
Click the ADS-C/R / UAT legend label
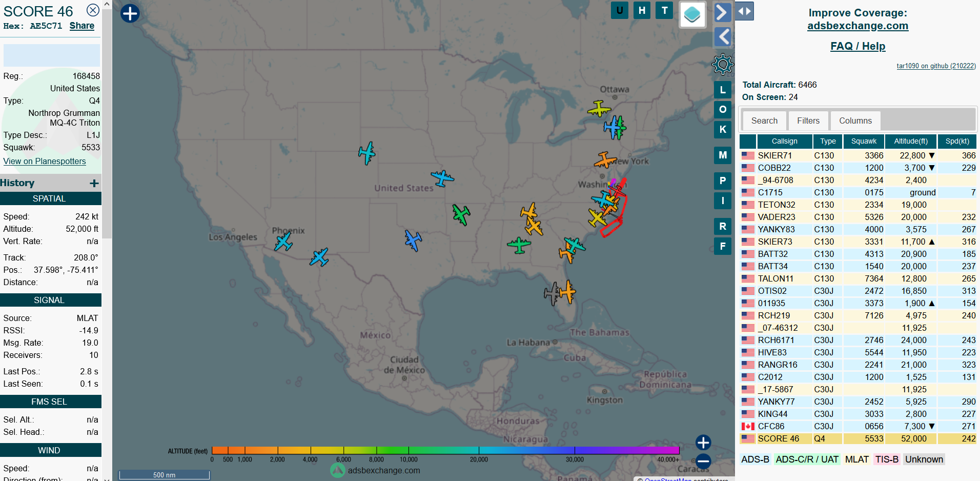pyautogui.click(x=807, y=459)
